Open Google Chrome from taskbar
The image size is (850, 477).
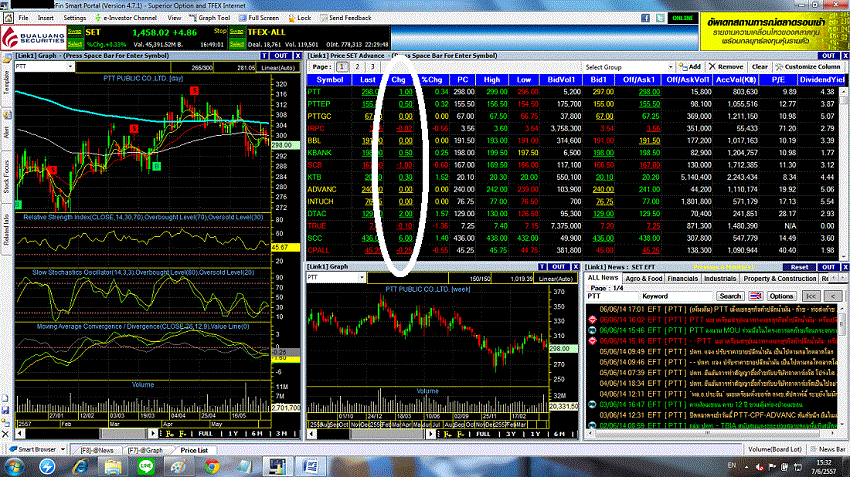click(x=212, y=466)
